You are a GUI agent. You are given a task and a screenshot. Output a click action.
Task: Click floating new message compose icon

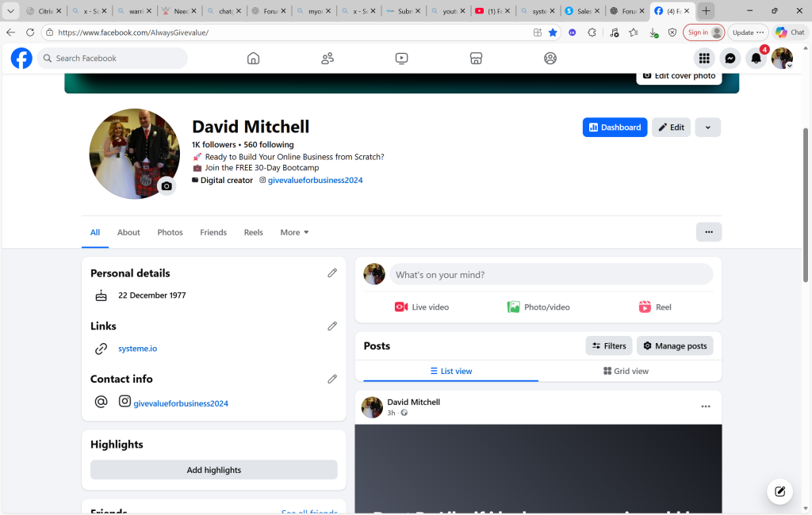click(779, 491)
